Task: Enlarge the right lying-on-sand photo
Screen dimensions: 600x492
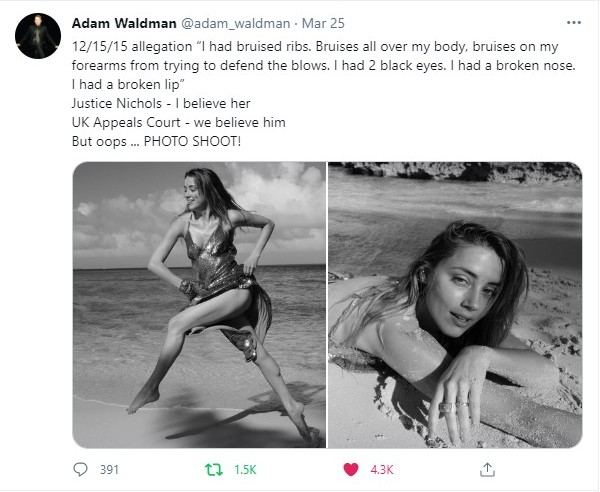Action: click(455, 305)
